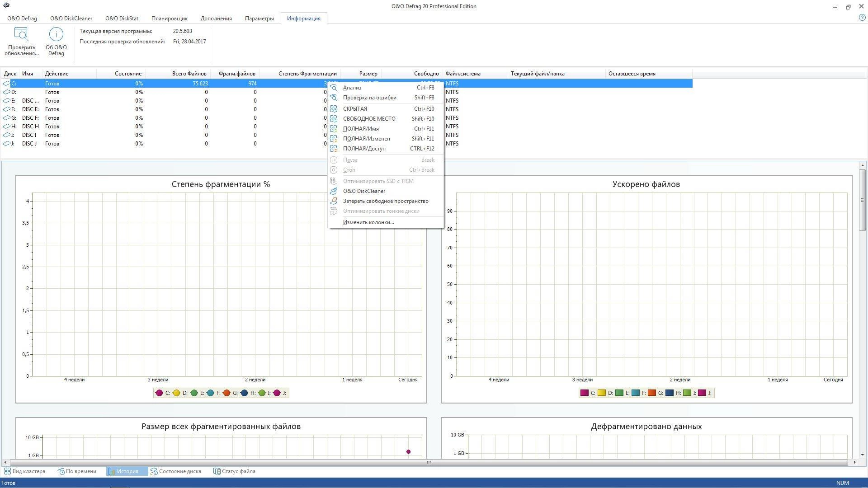Viewport: 868px width, 488px height.
Task: Choose ПОЛНАЯ/Изменен from context menu
Action: click(x=386, y=139)
